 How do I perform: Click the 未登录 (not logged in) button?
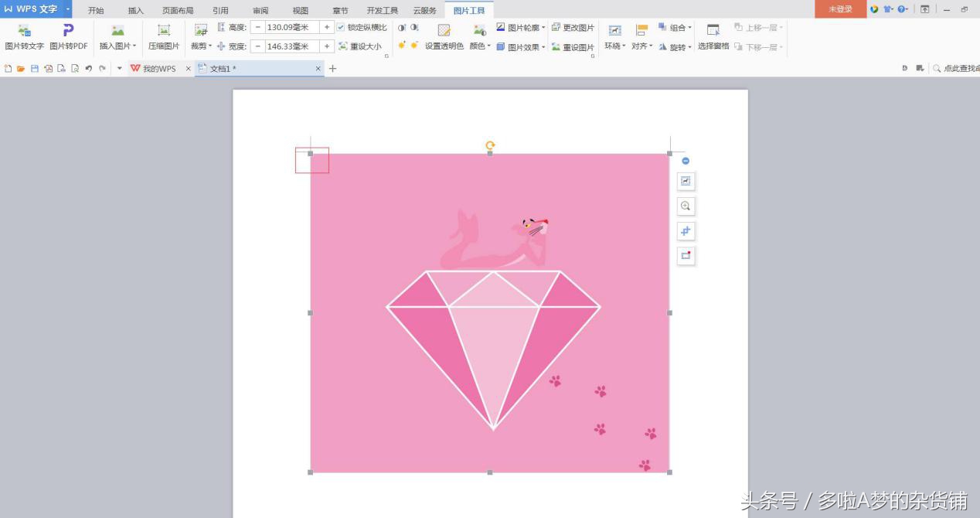point(840,9)
